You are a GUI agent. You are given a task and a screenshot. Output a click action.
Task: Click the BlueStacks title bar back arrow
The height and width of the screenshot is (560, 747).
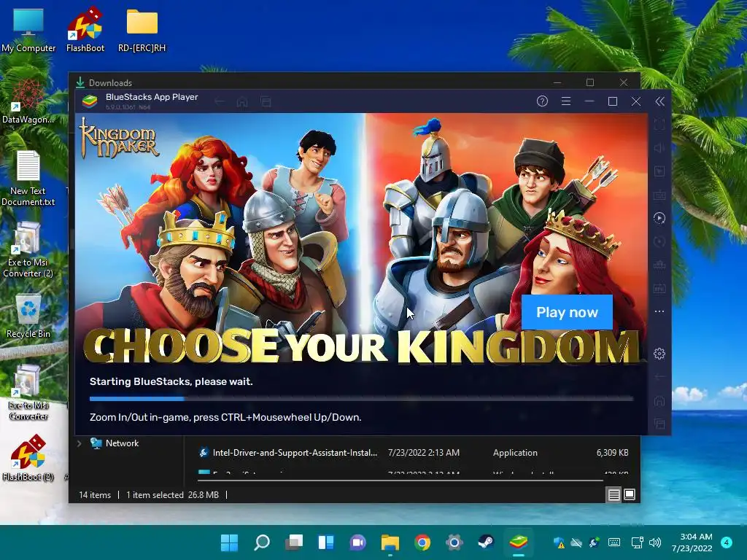coord(219,101)
